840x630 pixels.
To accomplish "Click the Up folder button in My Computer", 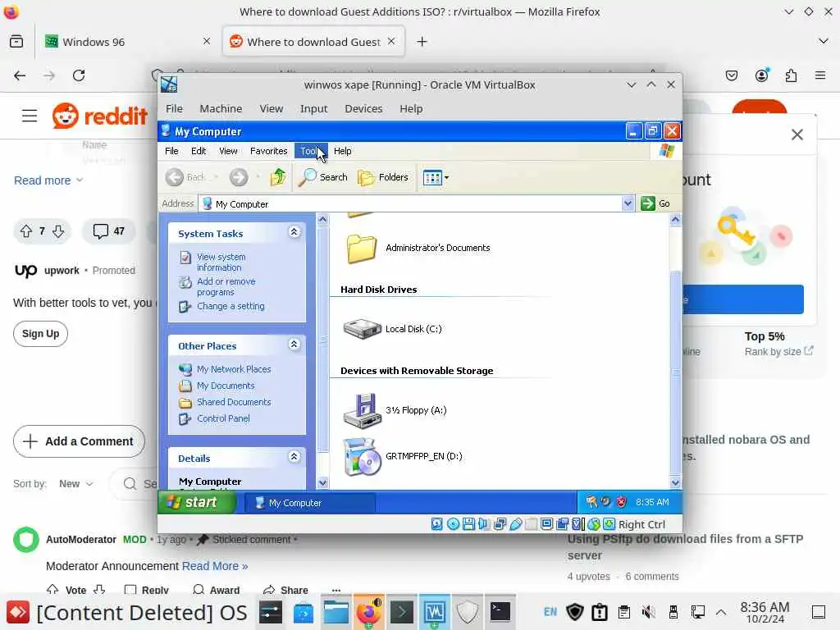I will (278, 177).
